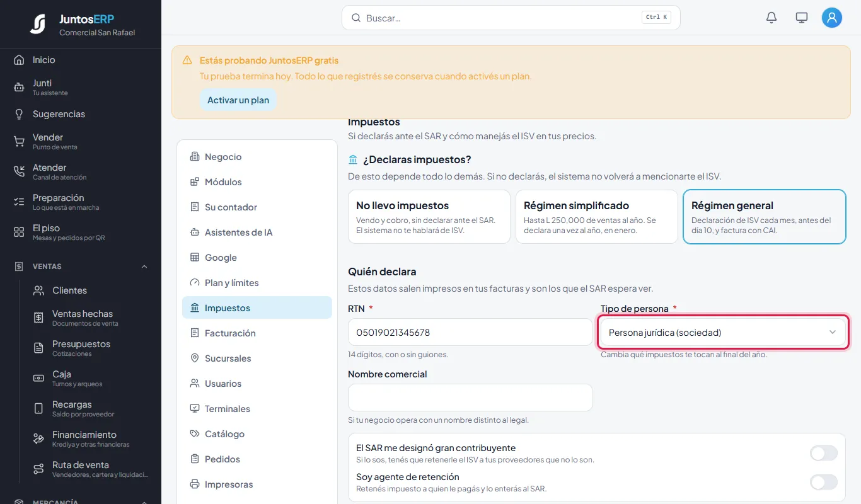Image resolution: width=861 pixels, height=504 pixels.
Task: Click the Catálogo tag icon
Action: [x=195, y=434]
